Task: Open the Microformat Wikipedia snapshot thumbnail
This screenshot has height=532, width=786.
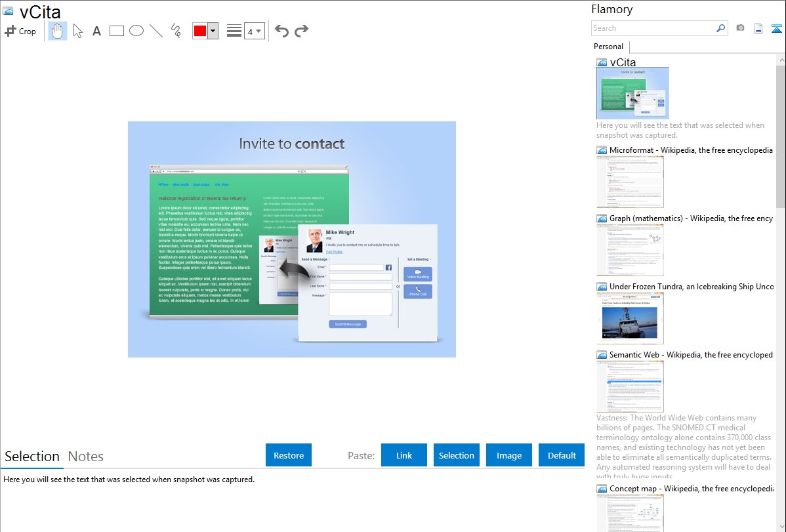Action: tap(630, 182)
